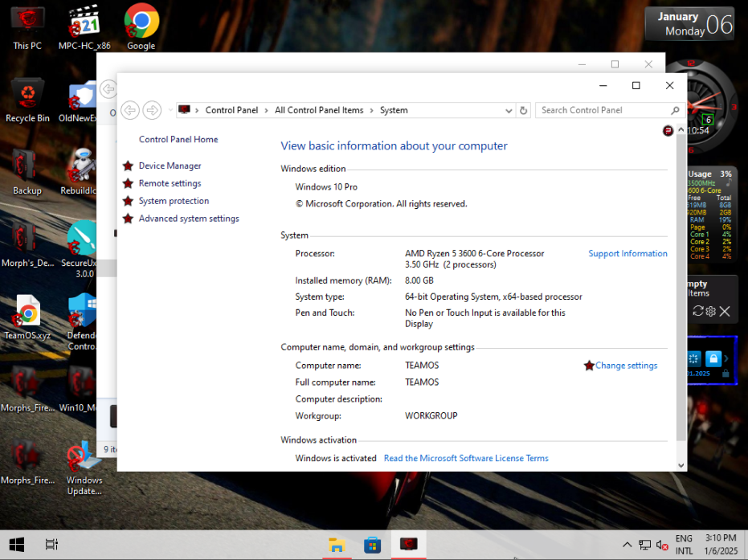Select the Windows Update desktop icon
Viewport: 748px width, 560px height.
coord(84,468)
